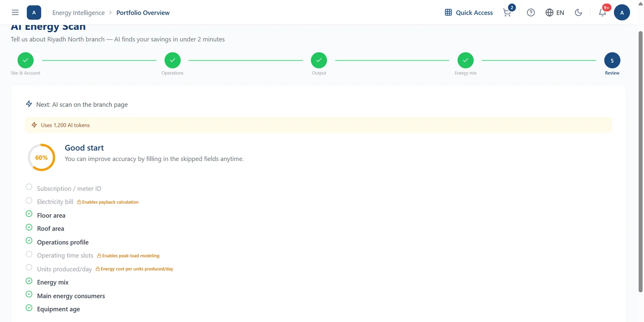The width and height of the screenshot is (644, 322).
Task: Open the EN language selector
Action: (x=555, y=12)
